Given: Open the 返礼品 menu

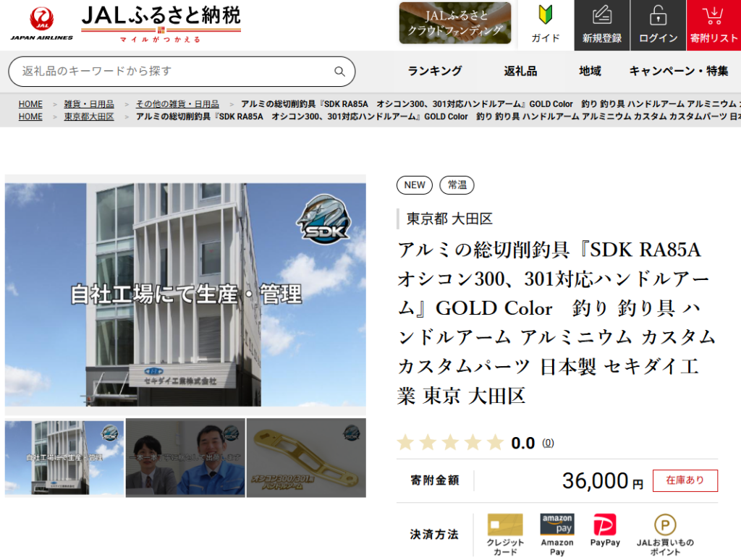Looking at the screenshot, I should (520, 71).
